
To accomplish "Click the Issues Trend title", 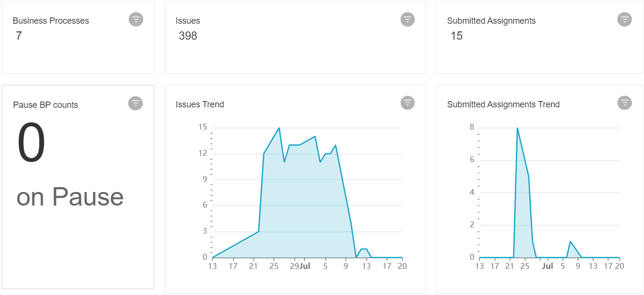I will coord(200,104).
